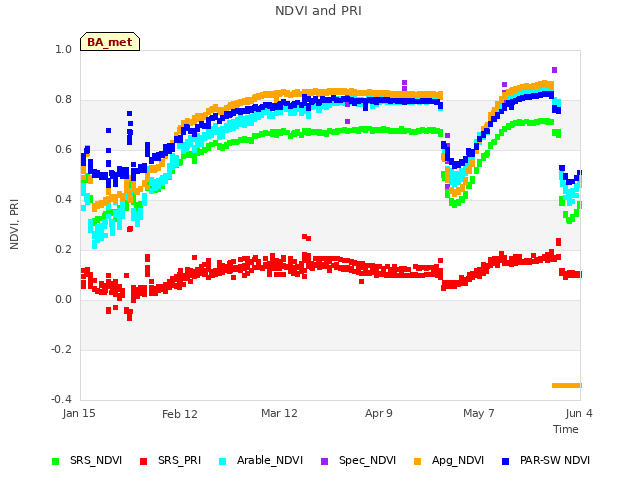The width and height of the screenshot is (640, 480).
Task: Click the orange Apg_NDVI flat segment near -0.35
Action: point(567,385)
